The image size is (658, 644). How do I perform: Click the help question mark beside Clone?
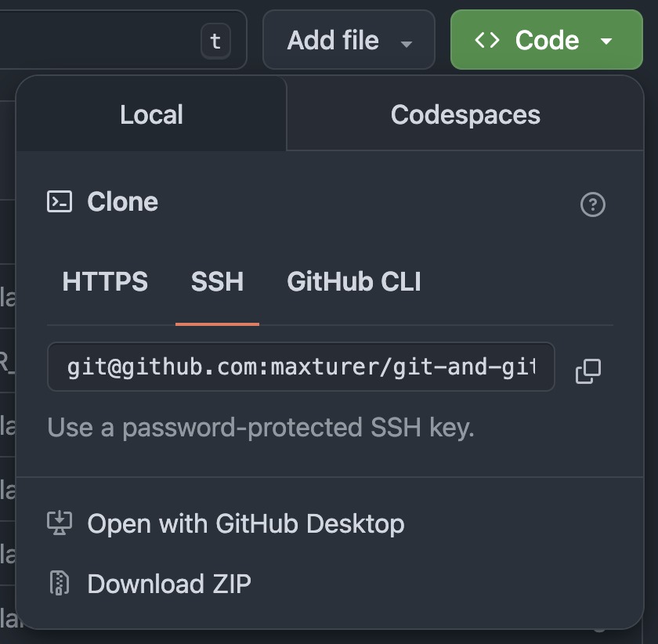pyautogui.click(x=592, y=205)
